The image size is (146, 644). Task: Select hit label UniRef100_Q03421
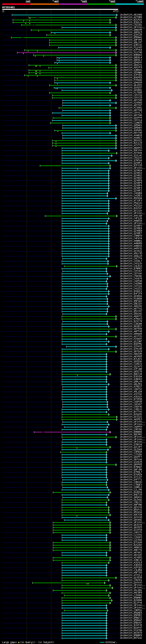click(x=131, y=251)
